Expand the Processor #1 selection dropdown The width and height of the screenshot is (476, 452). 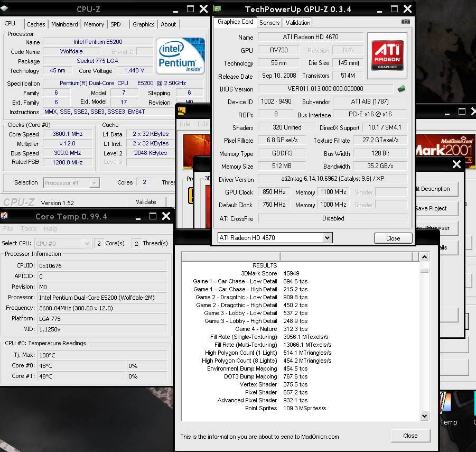(95, 183)
